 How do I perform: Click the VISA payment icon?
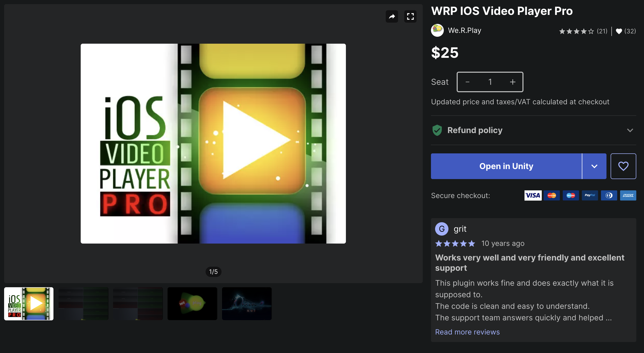(533, 196)
